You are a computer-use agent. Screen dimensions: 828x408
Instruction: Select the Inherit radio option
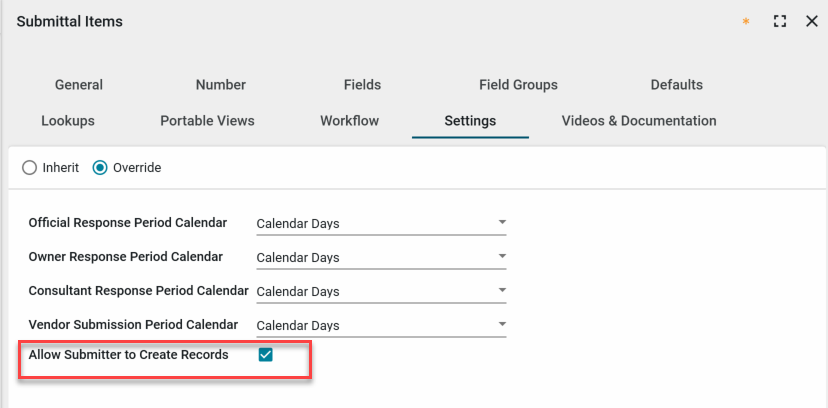point(28,168)
